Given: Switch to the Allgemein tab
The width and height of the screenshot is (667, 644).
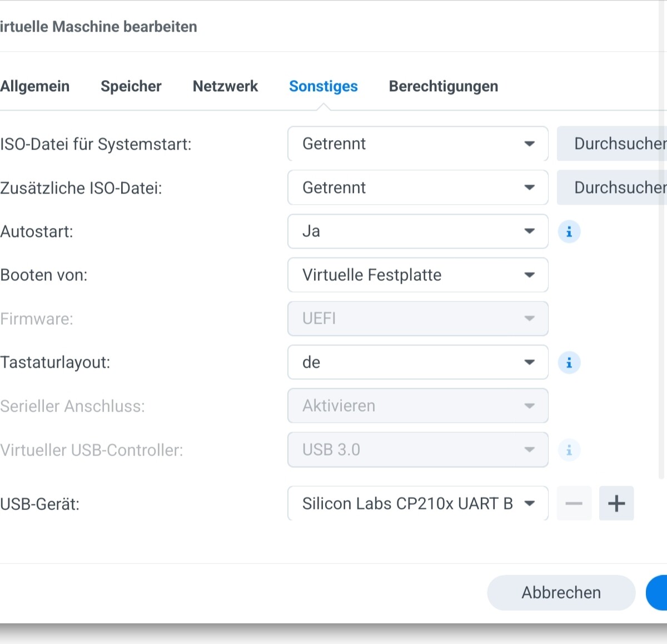Looking at the screenshot, I should [x=34, y=86].
